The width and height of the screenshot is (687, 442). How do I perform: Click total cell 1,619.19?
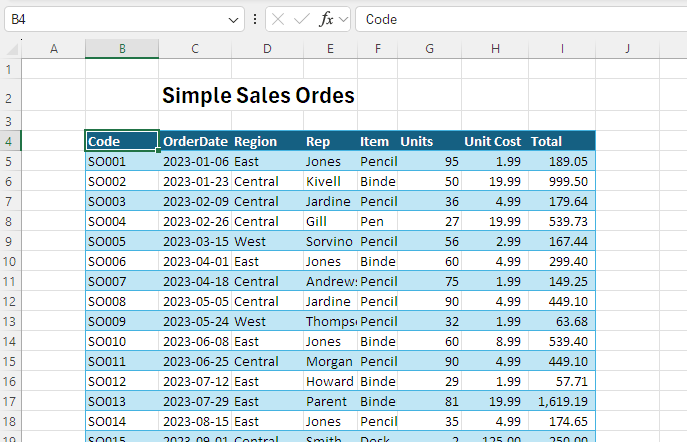tap(562, 401)
